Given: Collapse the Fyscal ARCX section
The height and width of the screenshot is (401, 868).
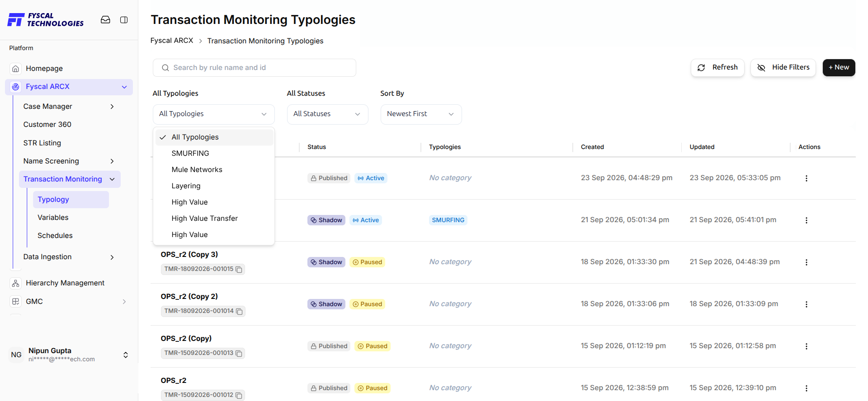Looking at the screenshot, I should pos(124,87).
